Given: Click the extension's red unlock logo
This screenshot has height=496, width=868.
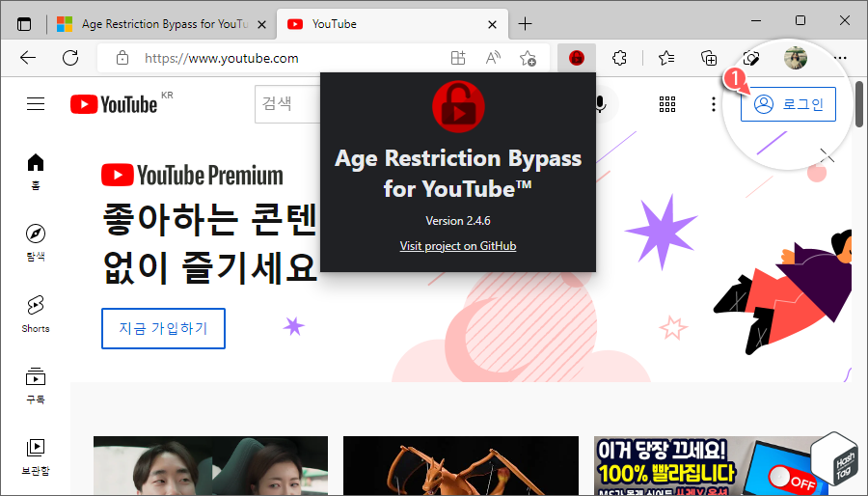Looking at the screenshot, I should point(458,106).
